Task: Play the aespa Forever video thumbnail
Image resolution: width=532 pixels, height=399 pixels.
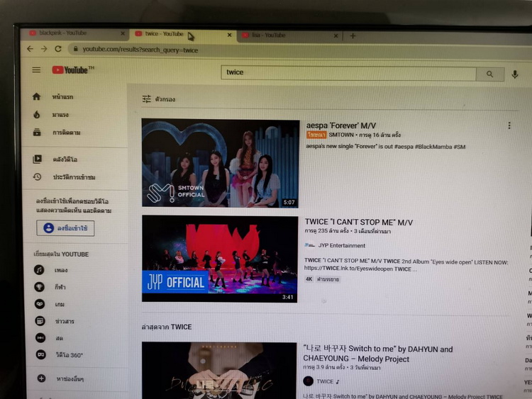Action: point(221,163)
